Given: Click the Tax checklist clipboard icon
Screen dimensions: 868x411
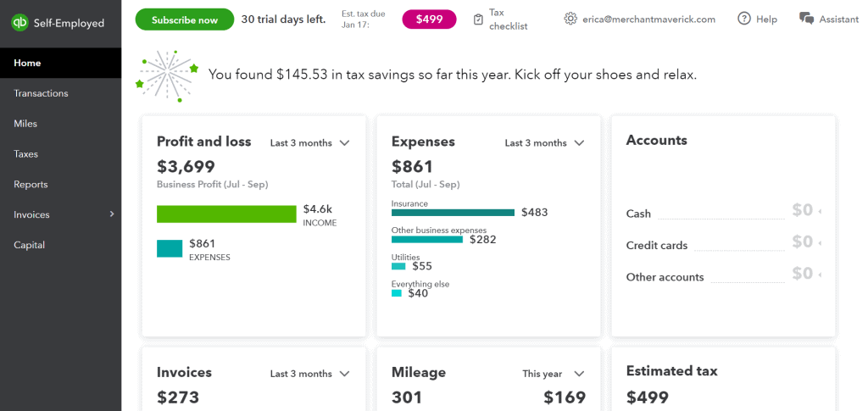Looking at the screenshot, I should (x=478, y=19).
